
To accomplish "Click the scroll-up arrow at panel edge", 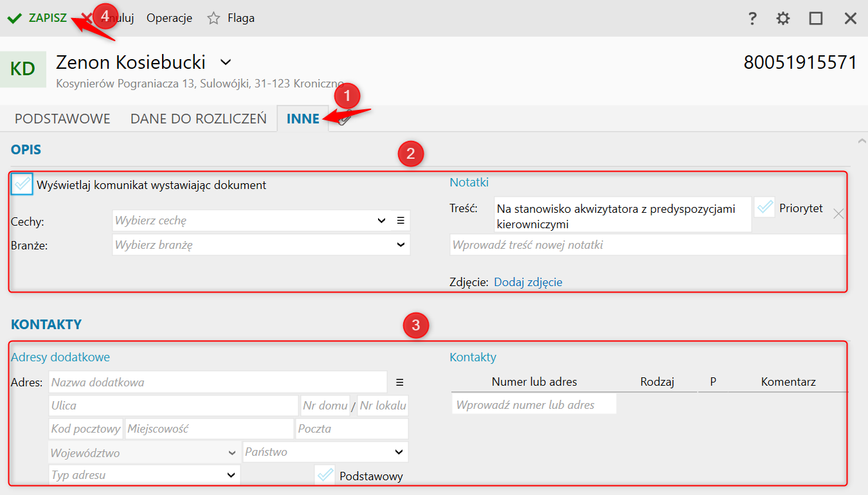I will pos(862,140).
